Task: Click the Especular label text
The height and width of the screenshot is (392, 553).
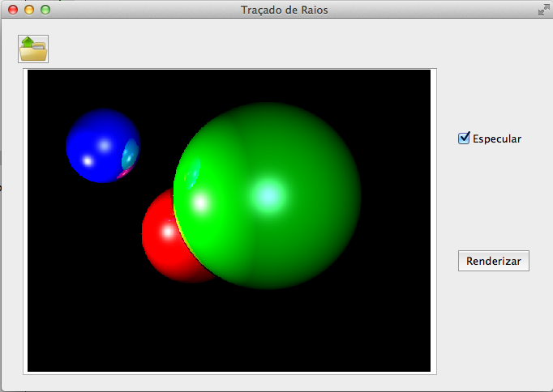Action: pos(496,138)
